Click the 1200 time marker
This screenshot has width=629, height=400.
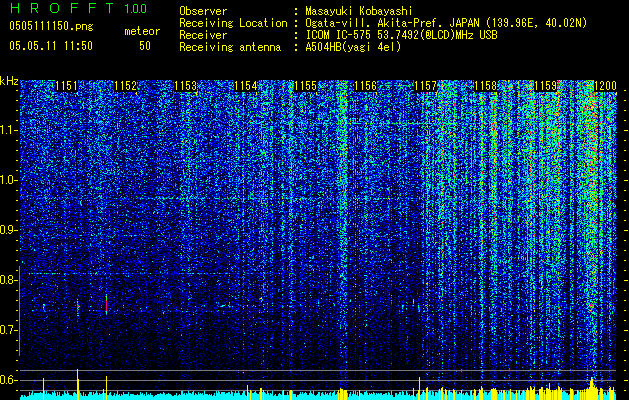pyautogui.click(x=605, y=86)
